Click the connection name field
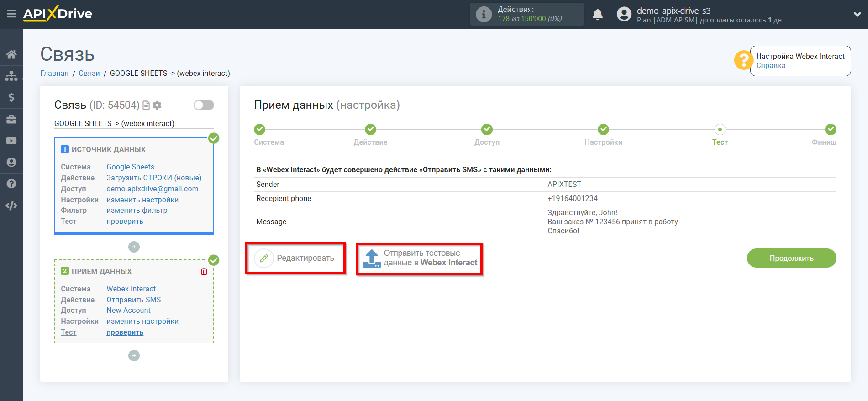This screenshot has height=401, width=868. (134, 124)
